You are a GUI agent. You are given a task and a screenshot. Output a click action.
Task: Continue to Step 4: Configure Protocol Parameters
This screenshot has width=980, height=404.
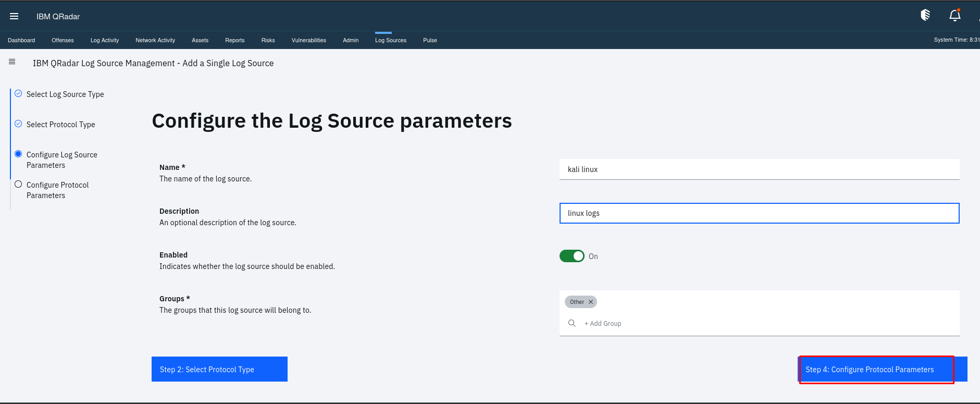(883, 369)
